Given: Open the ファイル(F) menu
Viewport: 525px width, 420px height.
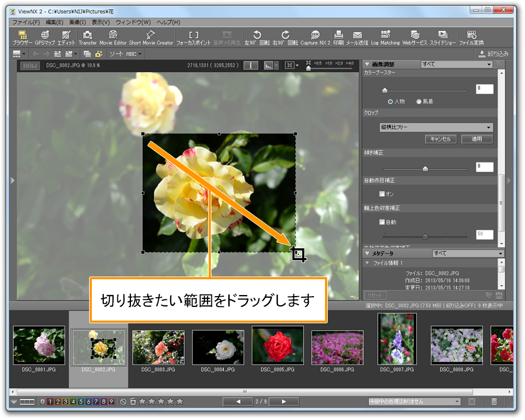Looking at the screenshot, I should [26, 22].
